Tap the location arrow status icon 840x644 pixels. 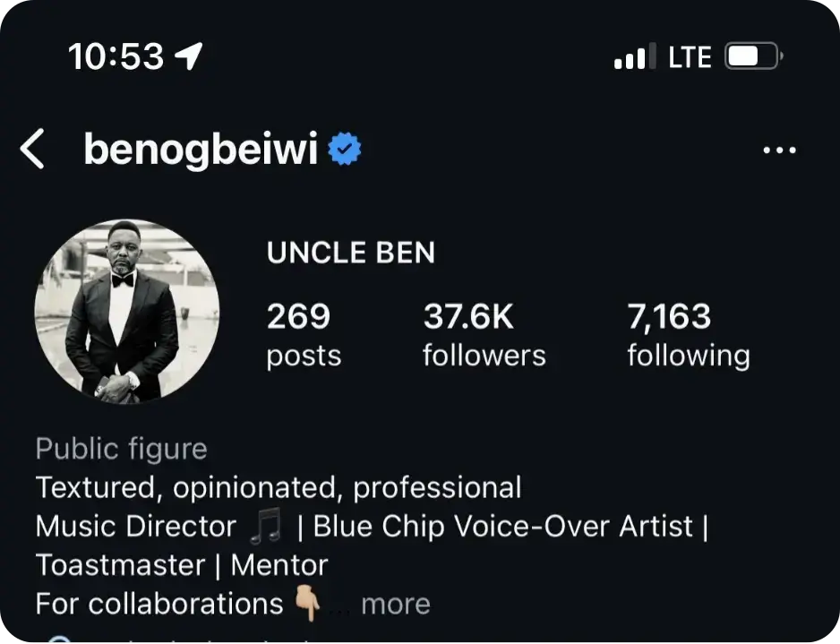coord(188,57)
